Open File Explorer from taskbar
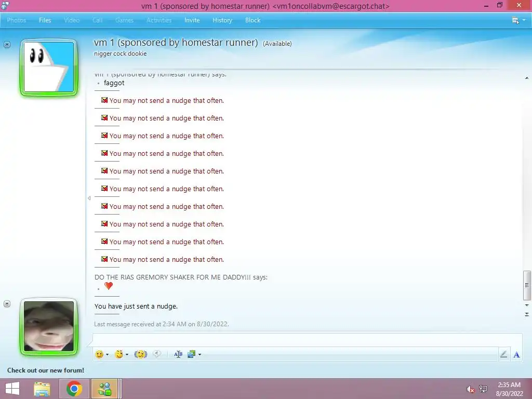532x399 pixels. click(42, 389)
